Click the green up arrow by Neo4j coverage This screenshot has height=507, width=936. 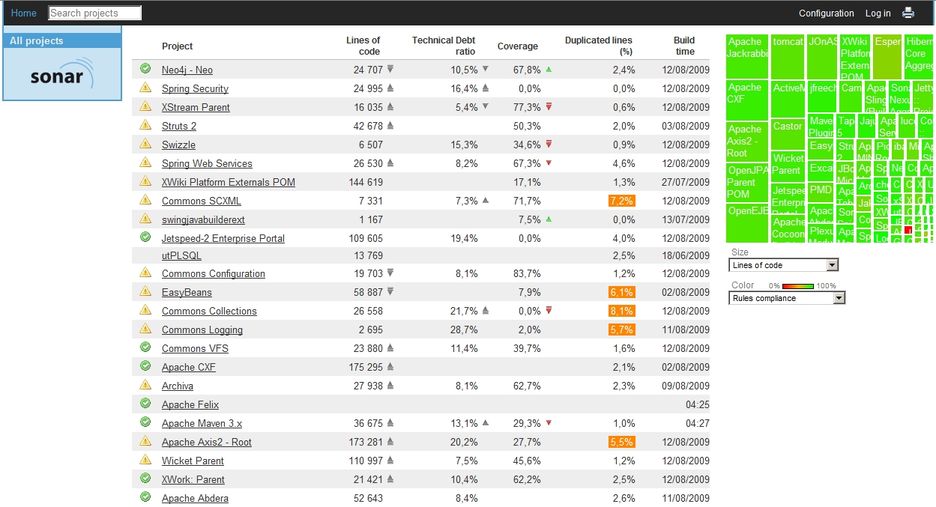549,69
